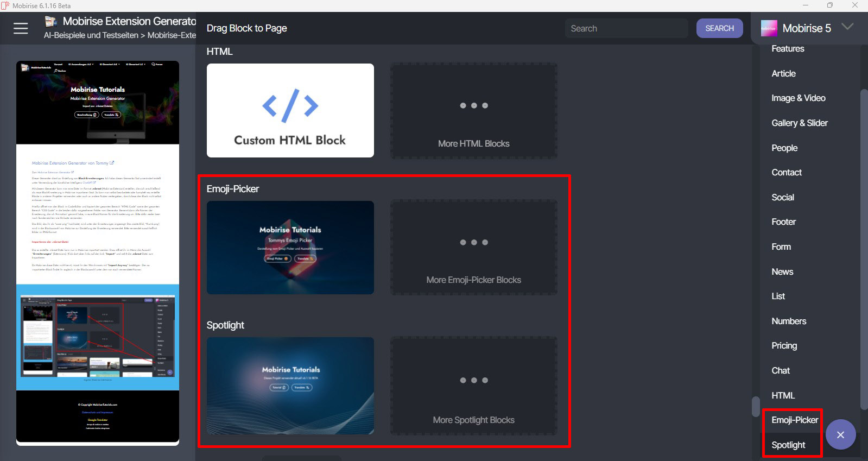The image size is (868, 461).
Task: Choose Gallery & Slider category
Action: point(799,123)
